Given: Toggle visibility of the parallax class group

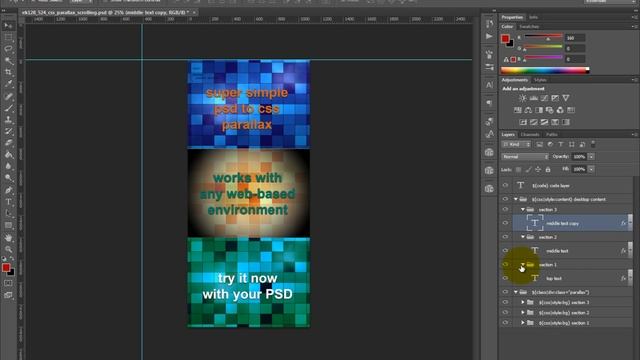Looking at the screenshot, I should click(505, 292).
